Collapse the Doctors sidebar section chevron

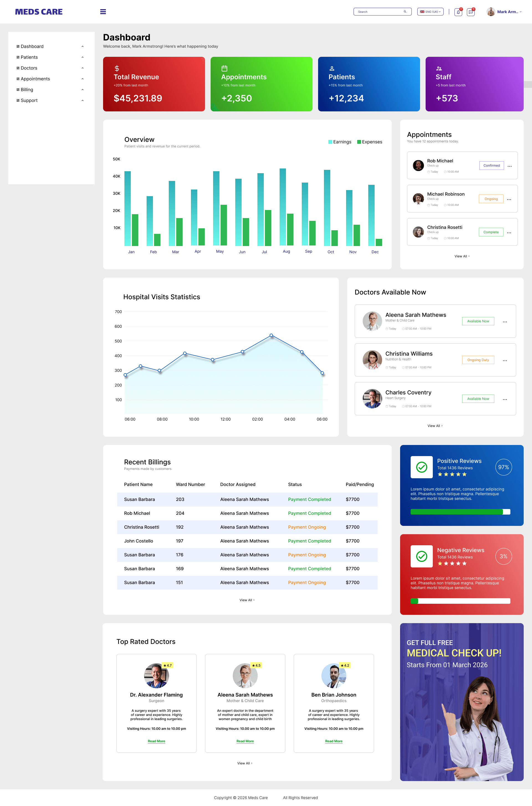tap(83, 68)
